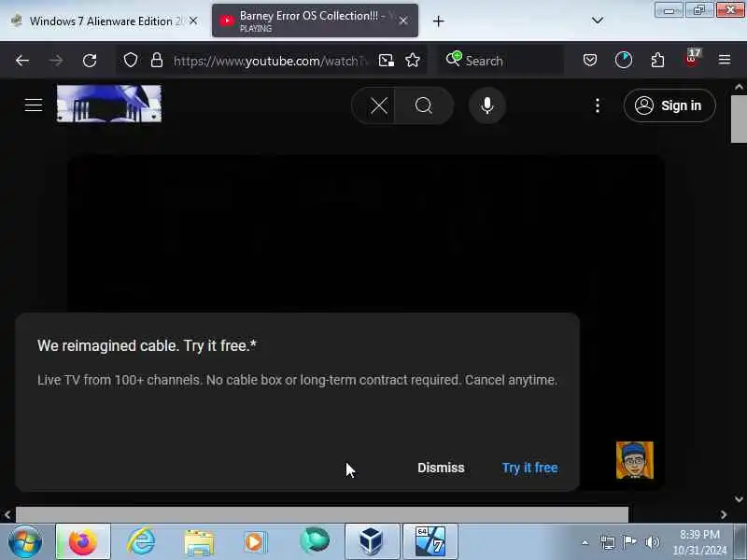Open Windows Media Player from the taskbar
This screenshot has height=560, width=747.
click(x=256, y=542)
